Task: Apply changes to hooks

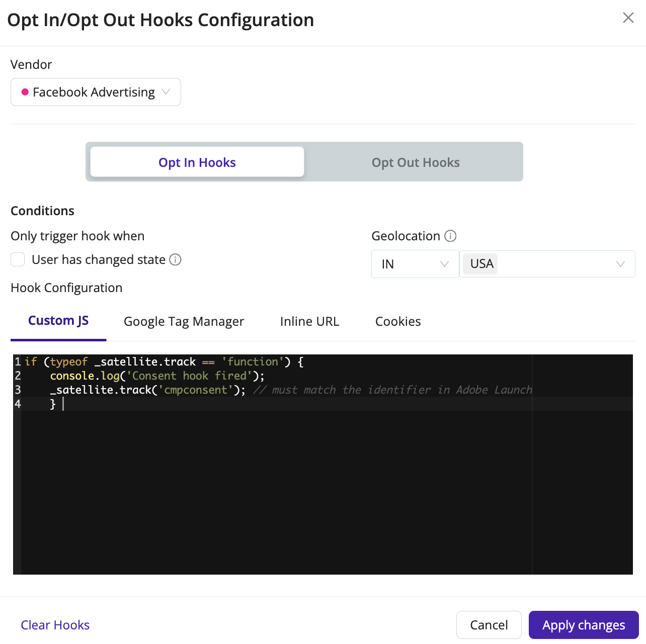Action: [584, 625]
